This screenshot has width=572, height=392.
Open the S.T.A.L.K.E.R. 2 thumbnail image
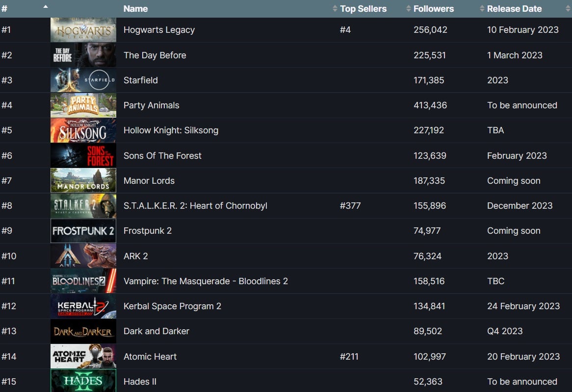click(x=83, y=206)
